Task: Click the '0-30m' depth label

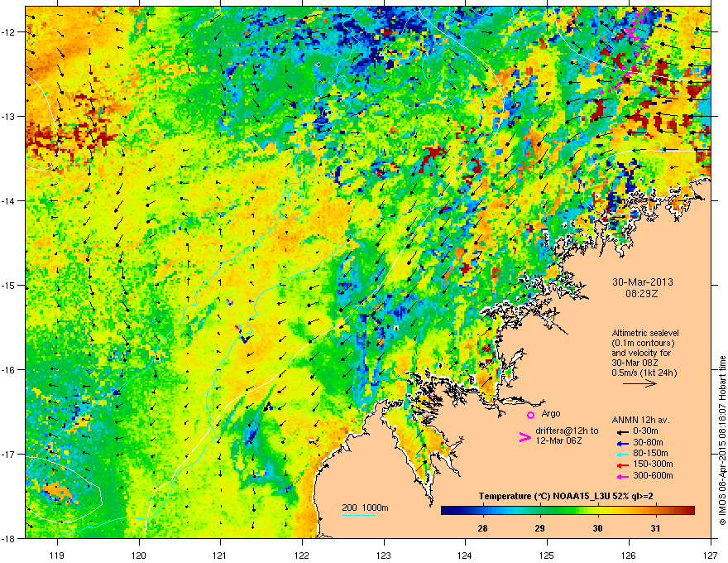Action: pos(646,431)
